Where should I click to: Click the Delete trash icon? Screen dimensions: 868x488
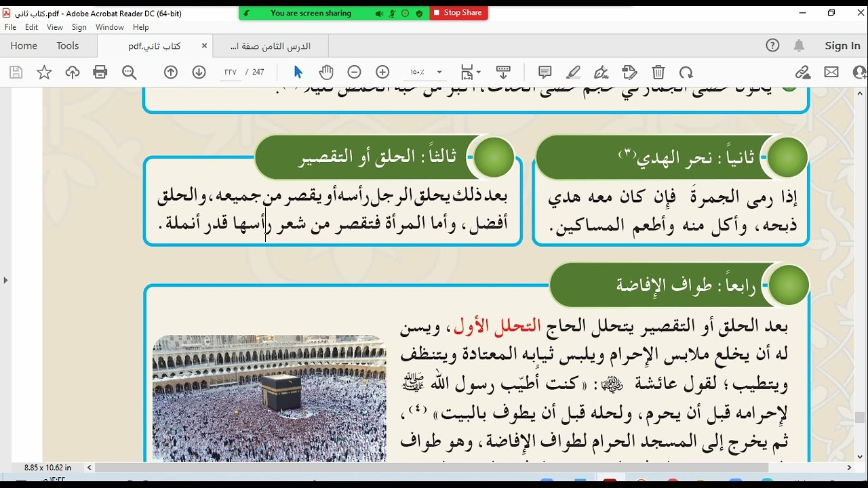(658, 72)
